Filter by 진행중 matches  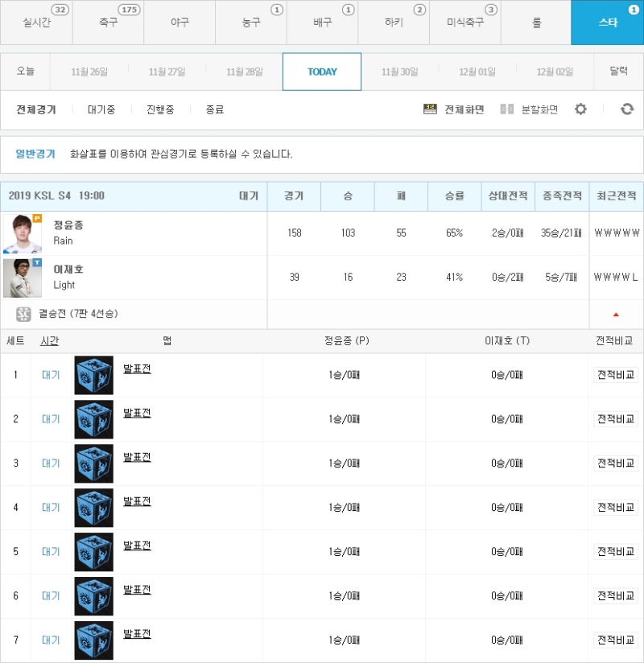point(160,110)
